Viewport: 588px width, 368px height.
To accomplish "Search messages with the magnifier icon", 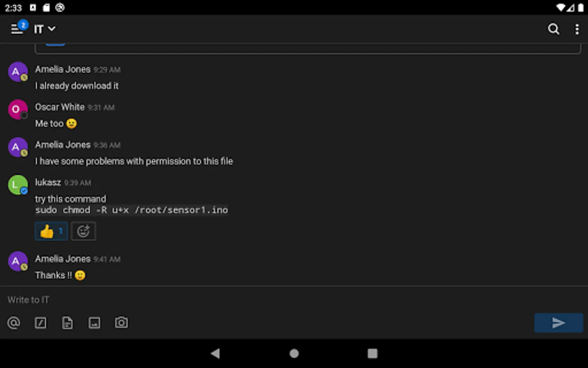I will (553, 29).
